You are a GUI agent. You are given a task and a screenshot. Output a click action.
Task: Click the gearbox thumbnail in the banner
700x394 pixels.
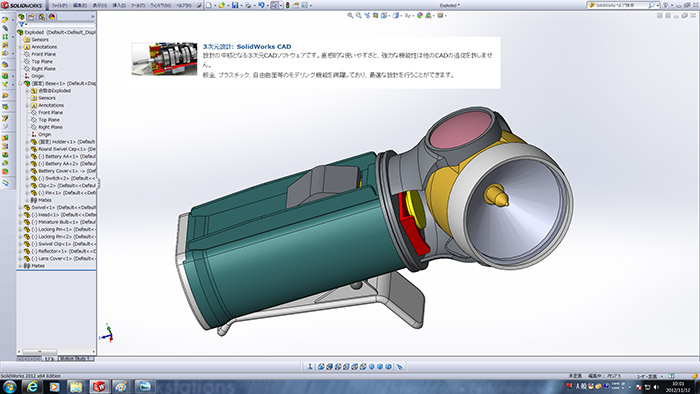pyautogui.click(x=164, y=59)
